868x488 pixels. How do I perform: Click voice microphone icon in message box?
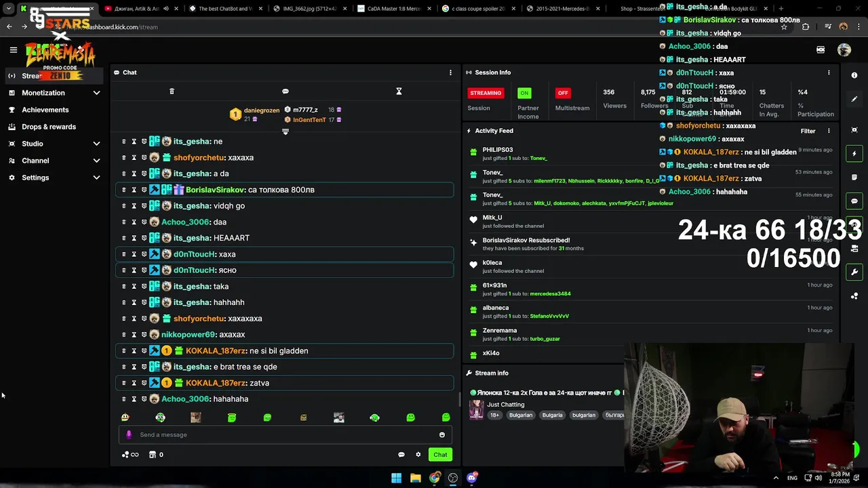tap(129, 435)
